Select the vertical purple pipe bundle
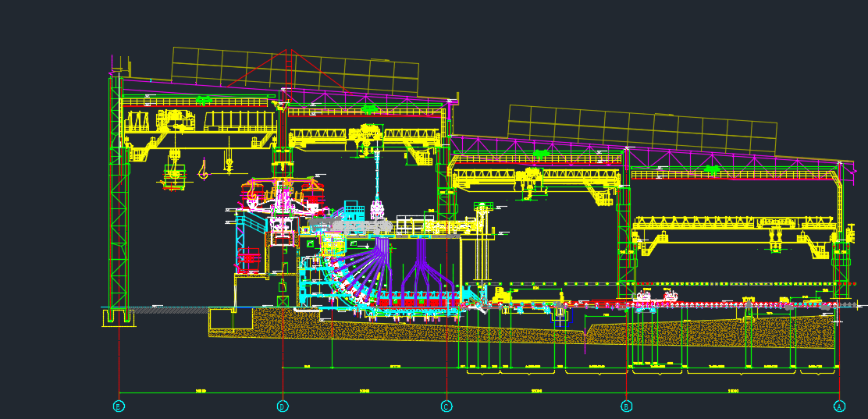 tap(422, 261)
